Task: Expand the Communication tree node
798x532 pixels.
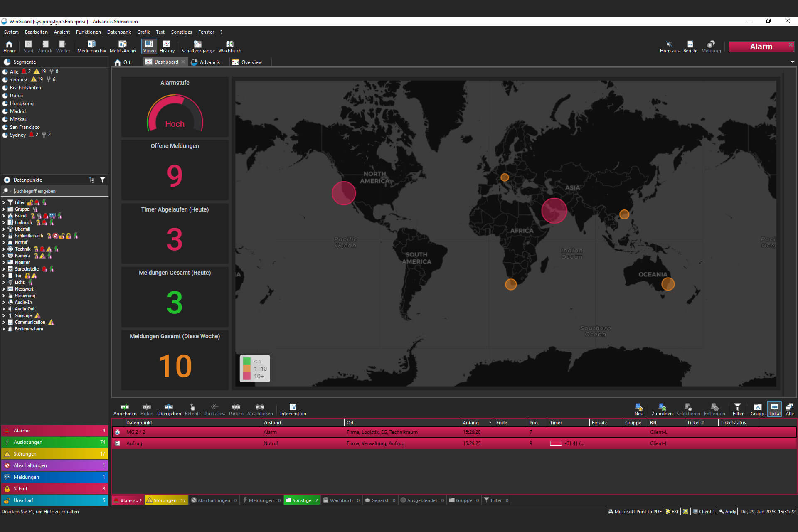Action: coord(4,322)
